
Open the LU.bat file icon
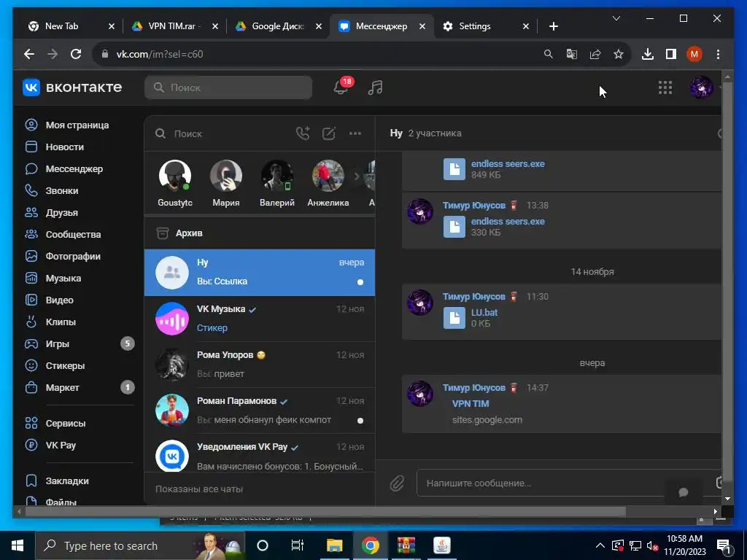(454, 318)
